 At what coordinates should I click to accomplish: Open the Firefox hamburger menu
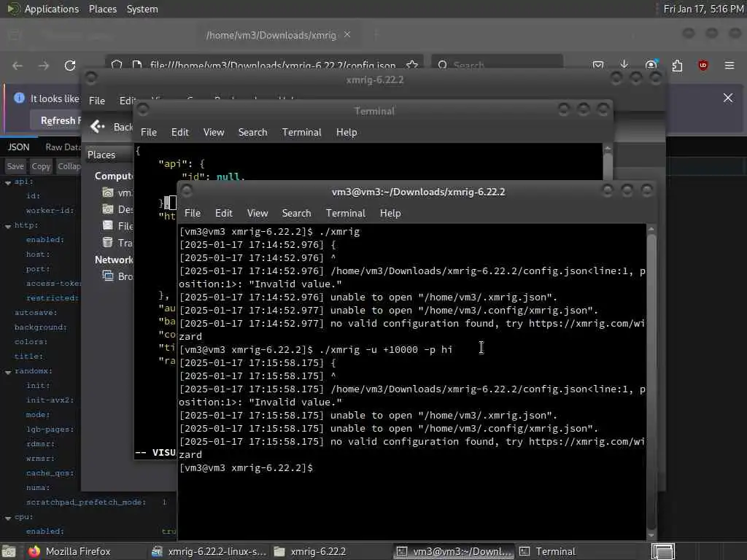729,65
